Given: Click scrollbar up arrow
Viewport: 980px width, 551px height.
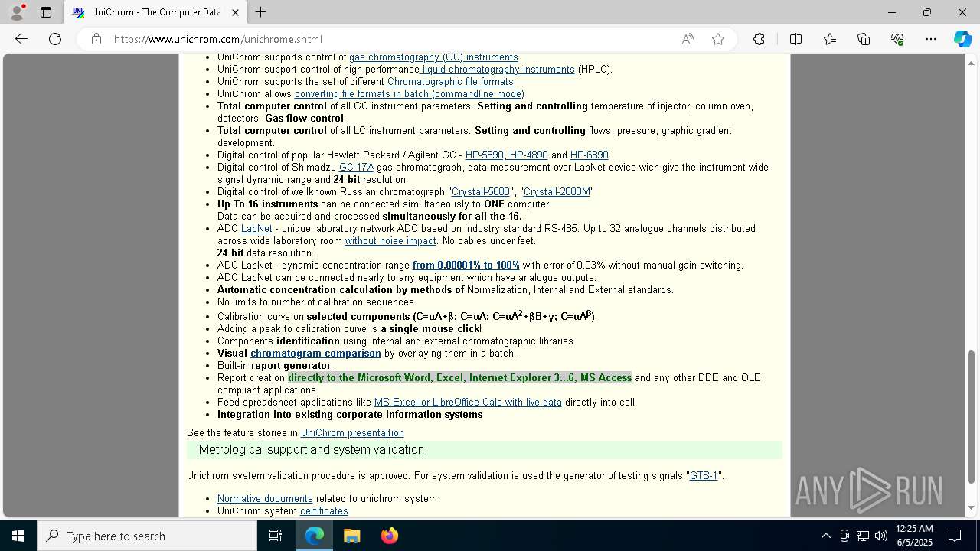Looking at the screenshot, I should [972, 62].
